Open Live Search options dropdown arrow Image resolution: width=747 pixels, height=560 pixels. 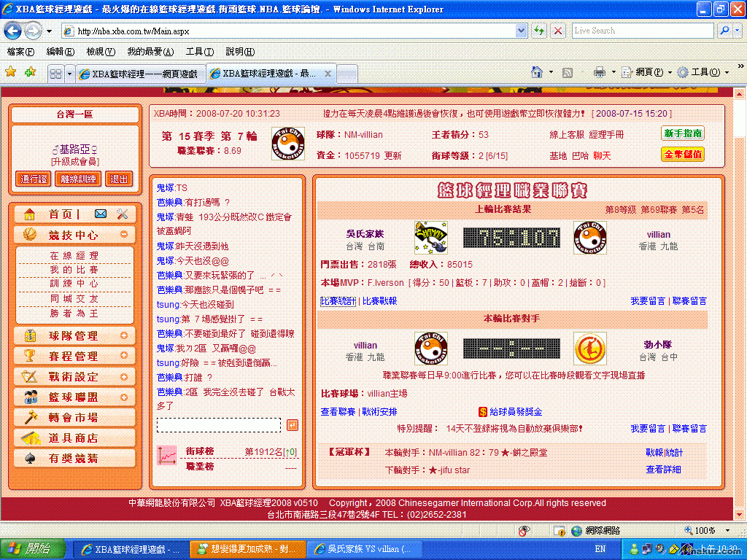[737, 31]
